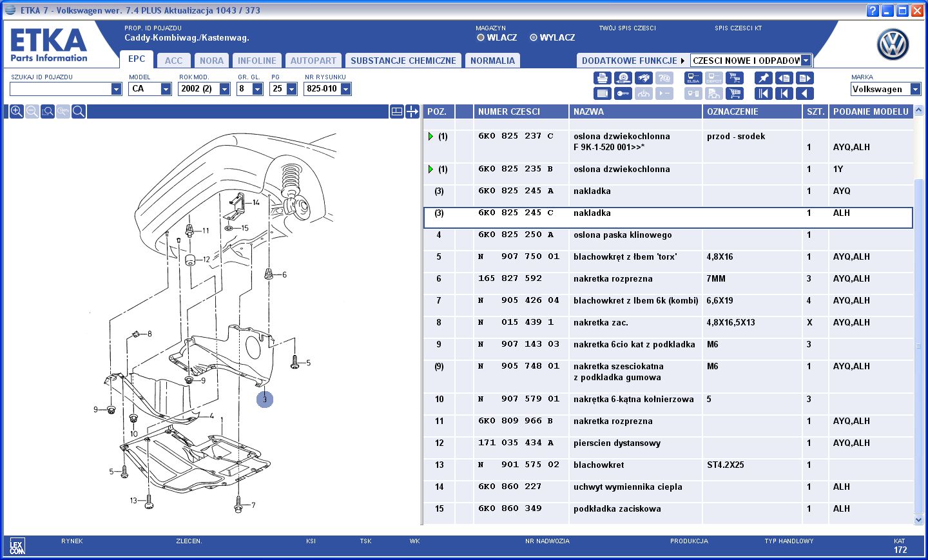Click the binoculars search icon
This screenshot has height=560, width=928.
(643, 78)
